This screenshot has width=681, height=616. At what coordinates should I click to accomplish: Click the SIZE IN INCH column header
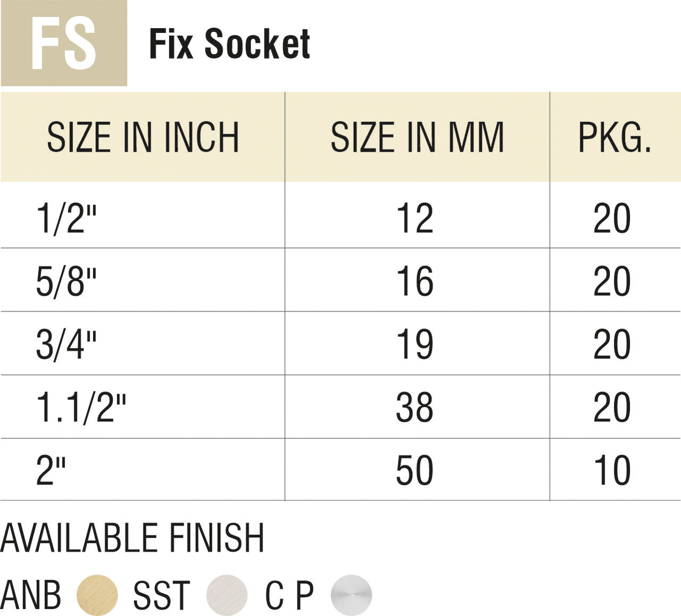pos(143,138)
